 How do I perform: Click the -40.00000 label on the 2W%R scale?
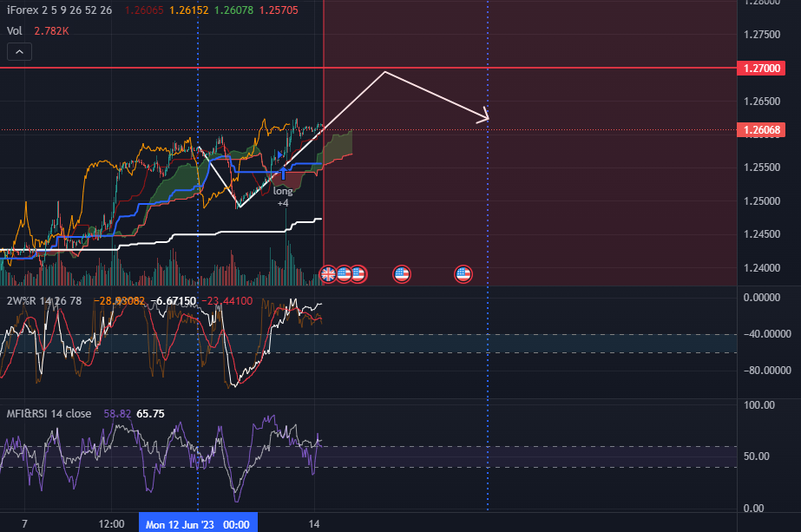(x=767, y=334)
